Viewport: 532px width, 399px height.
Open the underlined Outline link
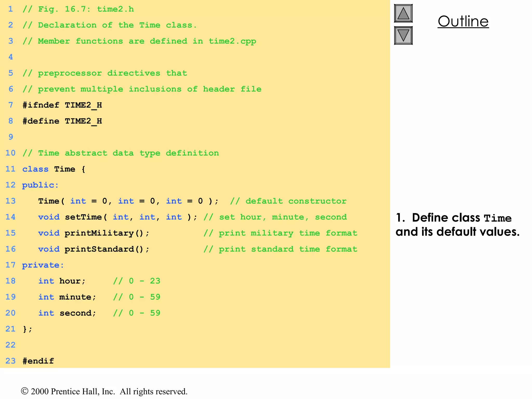point(463,21)
